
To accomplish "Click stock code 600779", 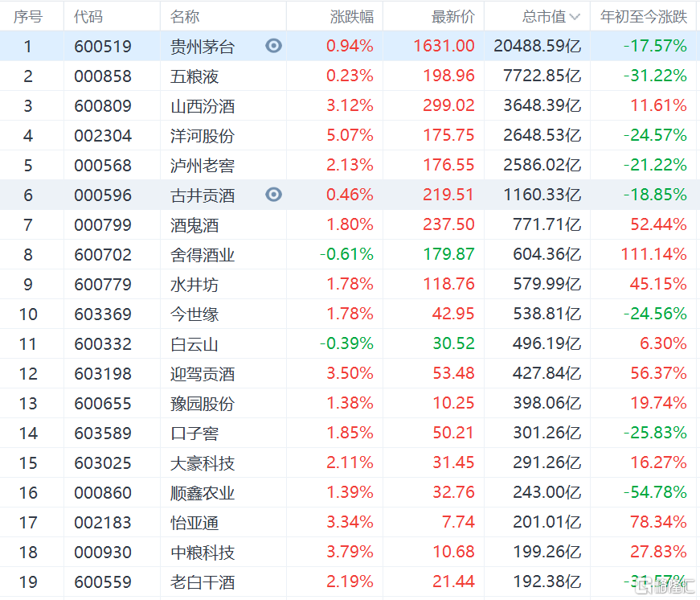I will [103, 284].
